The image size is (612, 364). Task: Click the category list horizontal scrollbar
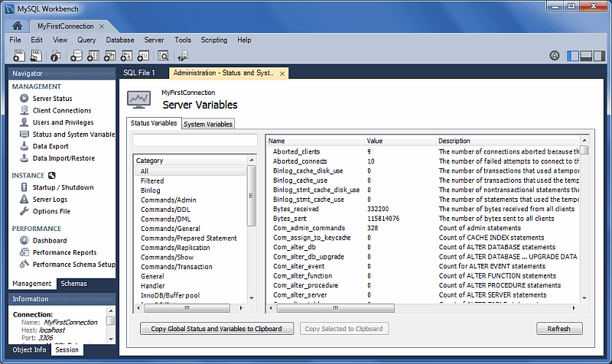tap(187, 308)
